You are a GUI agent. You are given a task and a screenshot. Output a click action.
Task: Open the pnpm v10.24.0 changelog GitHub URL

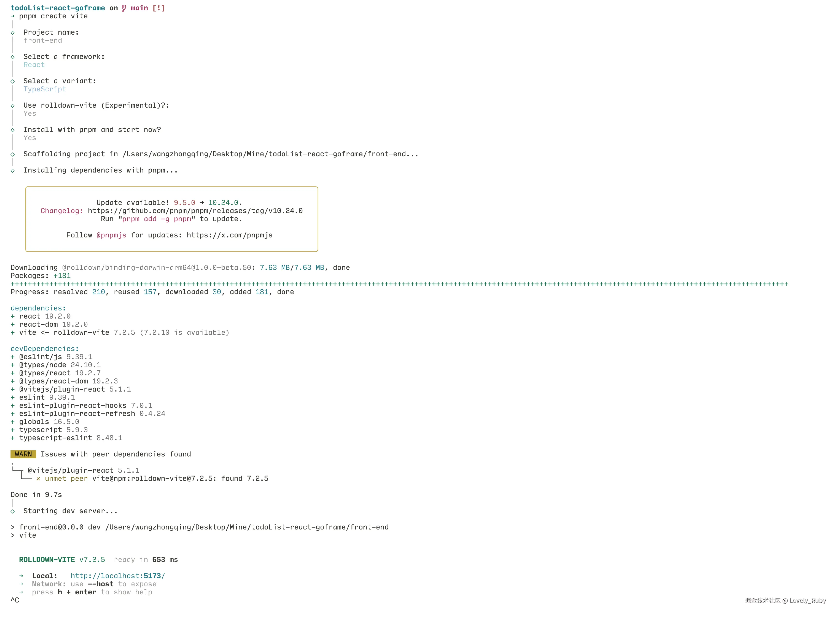tap(195, 211)
